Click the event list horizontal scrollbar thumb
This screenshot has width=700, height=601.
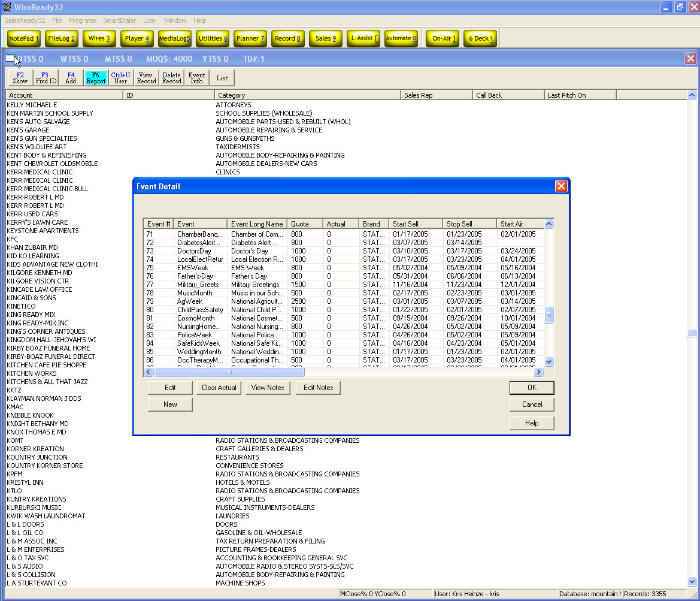(x=229, y=372)
